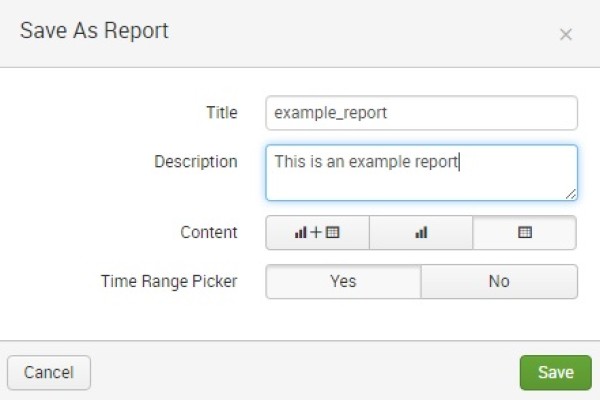Select the table-only content icon
600x400 pixels.
coord(524,232)
